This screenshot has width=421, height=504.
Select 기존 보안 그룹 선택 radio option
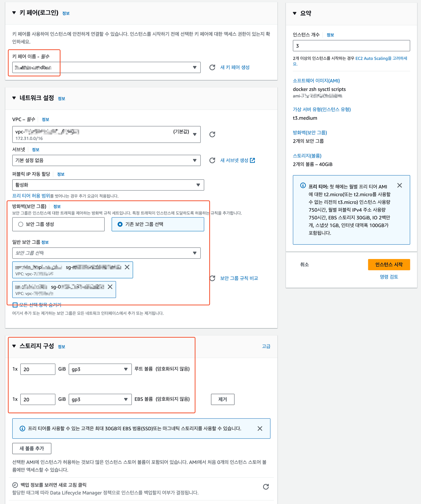tap(120, 224)
